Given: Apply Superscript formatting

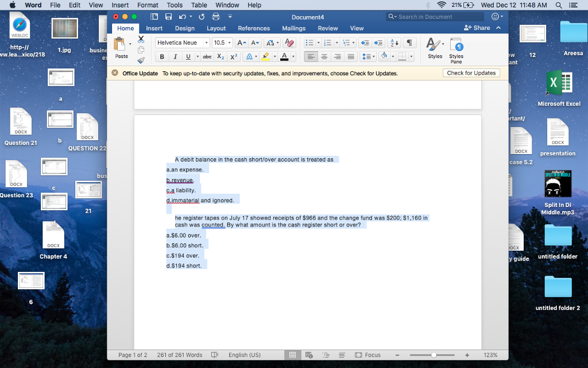Looking at the screenshot, I should (234, 56).
